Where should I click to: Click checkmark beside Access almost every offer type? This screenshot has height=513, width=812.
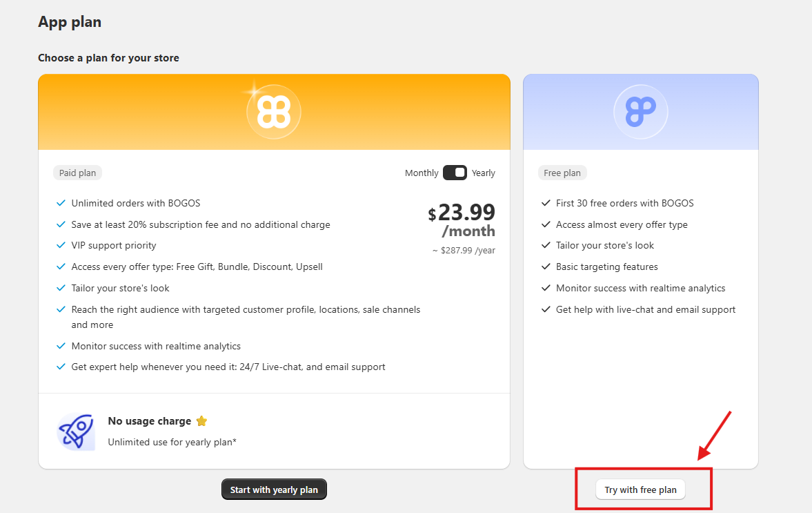545,224
